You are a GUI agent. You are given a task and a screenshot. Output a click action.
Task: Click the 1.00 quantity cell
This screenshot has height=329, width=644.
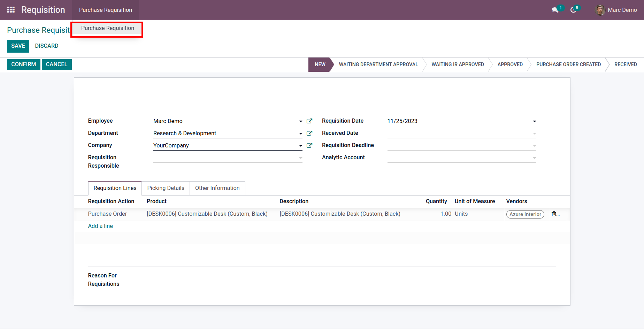(446, 214)
